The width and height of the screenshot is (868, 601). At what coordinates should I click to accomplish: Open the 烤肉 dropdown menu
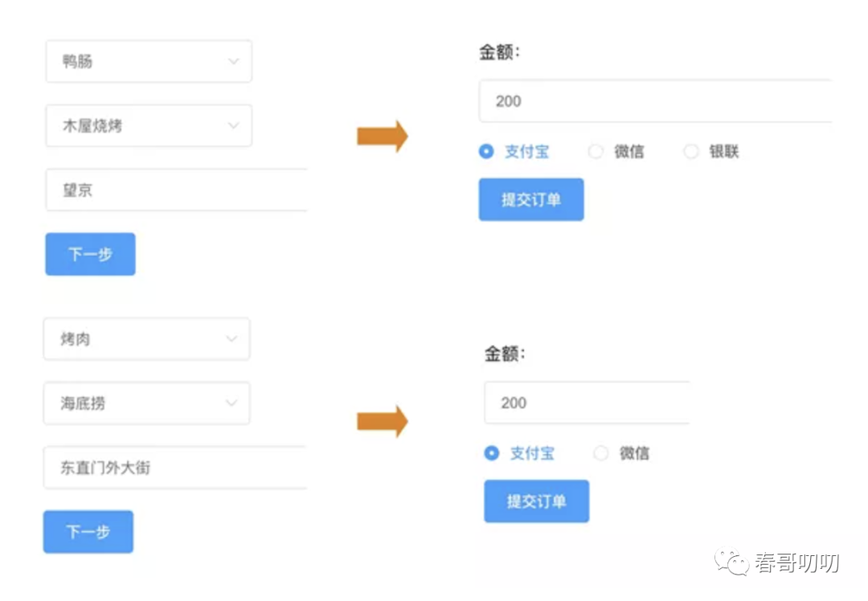point(146,339)
